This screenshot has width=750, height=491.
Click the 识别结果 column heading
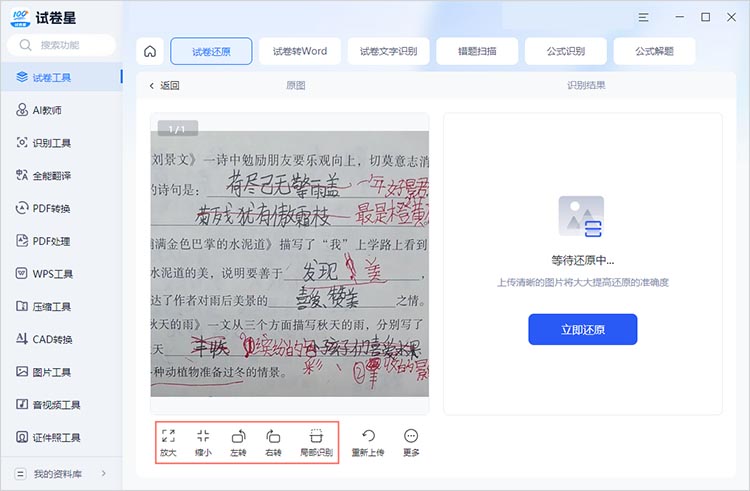[586, 85]
